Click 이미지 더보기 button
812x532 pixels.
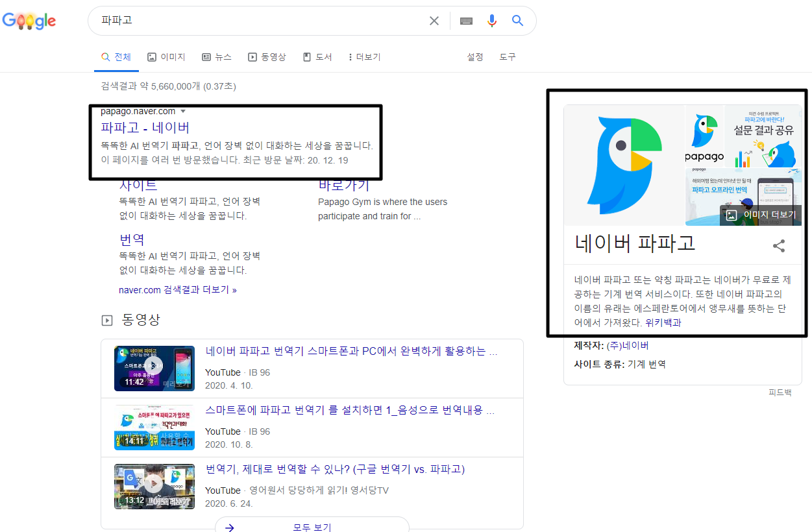(x=761, y=215)
